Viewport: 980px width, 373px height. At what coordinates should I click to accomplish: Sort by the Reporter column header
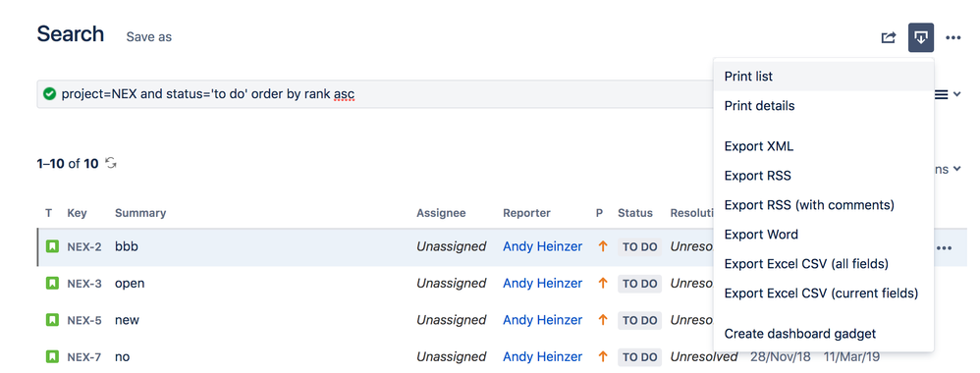coord(526,213)
